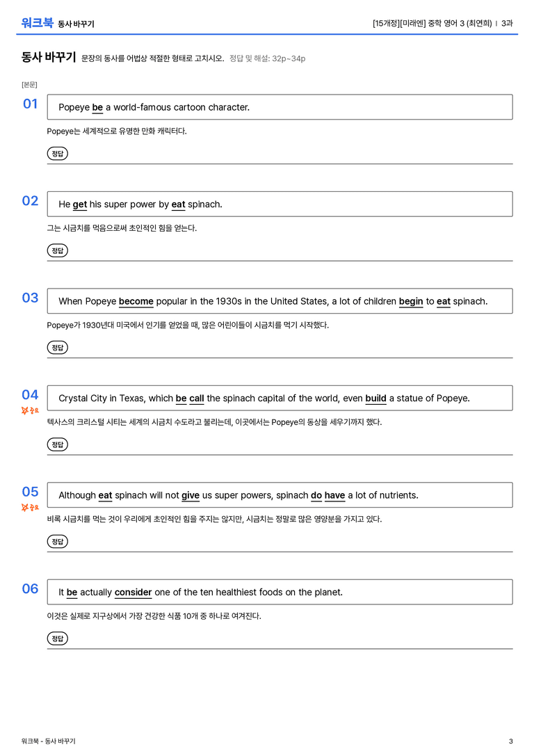Screen dimensions: 534x756
Task: Click the sentence box 'Popeye be a world-famous cartoon character'
Action: pos(280,107)
